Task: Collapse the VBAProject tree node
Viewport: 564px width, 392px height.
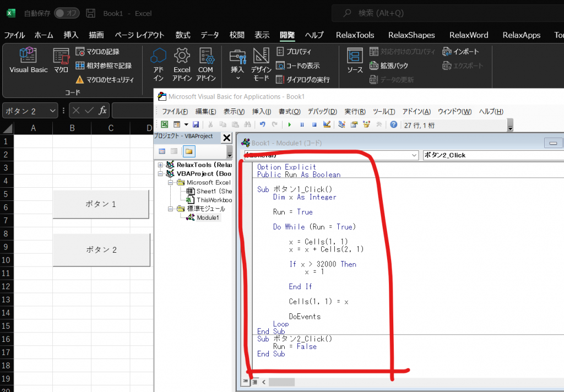Action: tap(160, 173)
